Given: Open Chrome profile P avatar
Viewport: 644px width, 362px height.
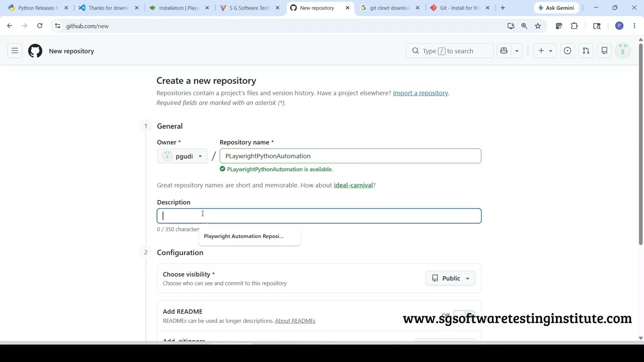Looking at the screenshot, I should coord(619,26).
